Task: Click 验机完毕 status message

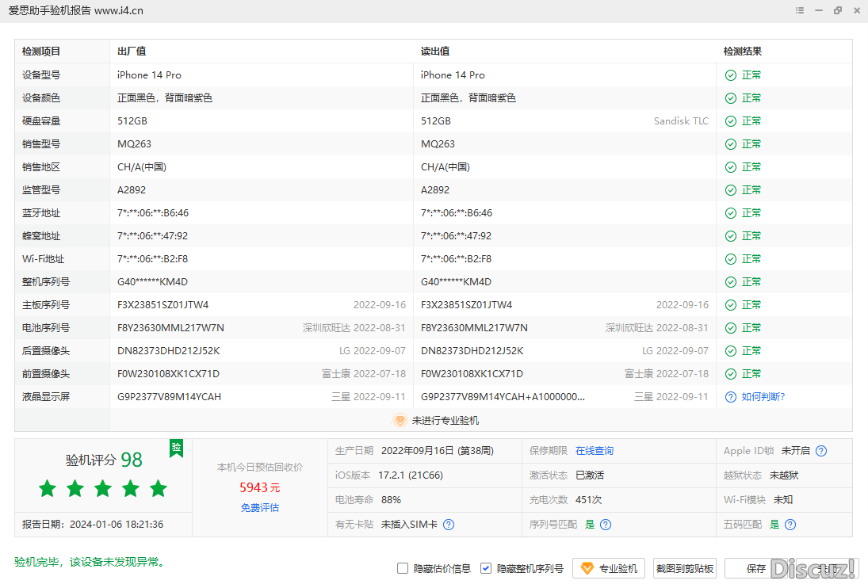Action: coord(90,562)
